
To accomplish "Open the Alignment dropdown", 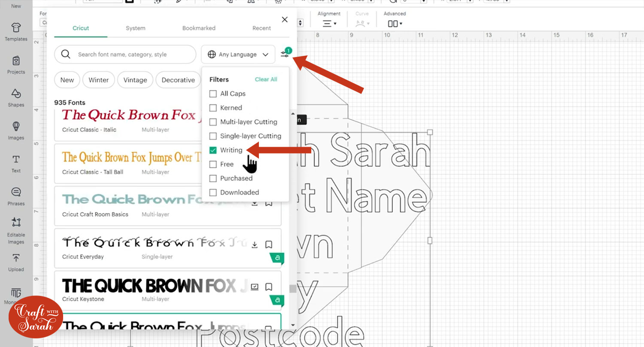I will 329,24.
